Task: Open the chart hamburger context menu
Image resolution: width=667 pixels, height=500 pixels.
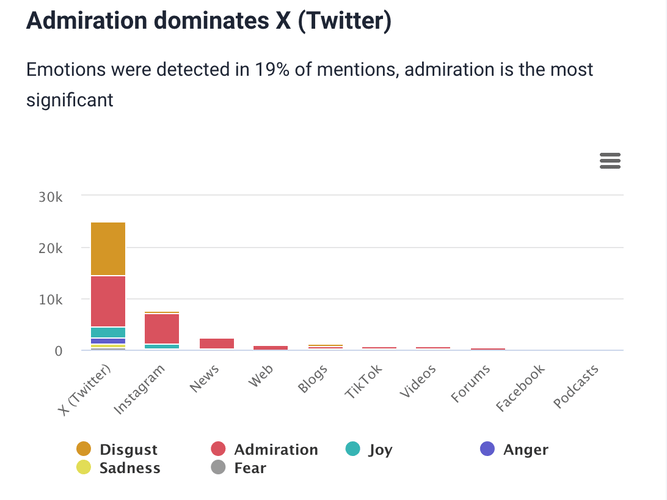Action: click(x=610, y=161)
